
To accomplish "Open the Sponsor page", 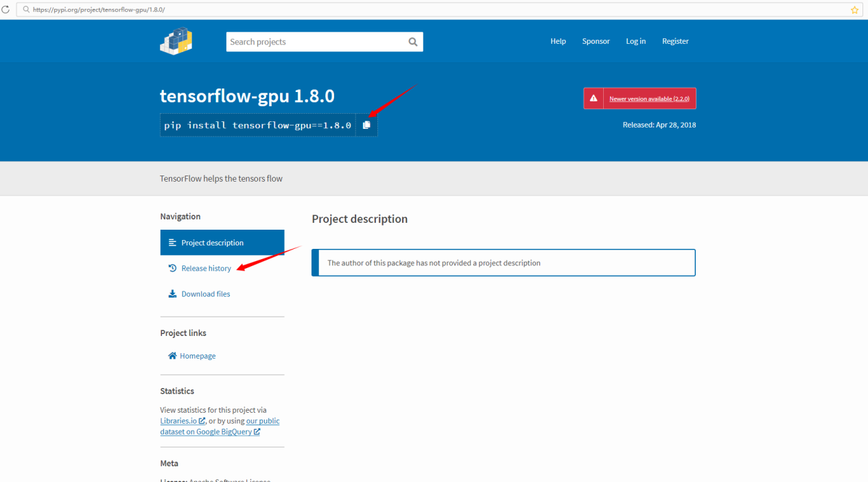I will [x=596, y=41].
